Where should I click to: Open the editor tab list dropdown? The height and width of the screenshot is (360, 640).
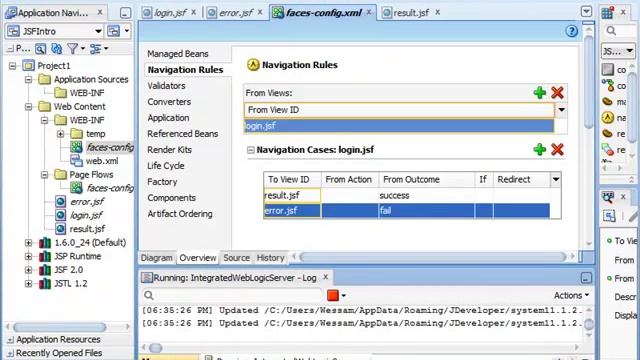pyautogui.click(x=586, y=11)
